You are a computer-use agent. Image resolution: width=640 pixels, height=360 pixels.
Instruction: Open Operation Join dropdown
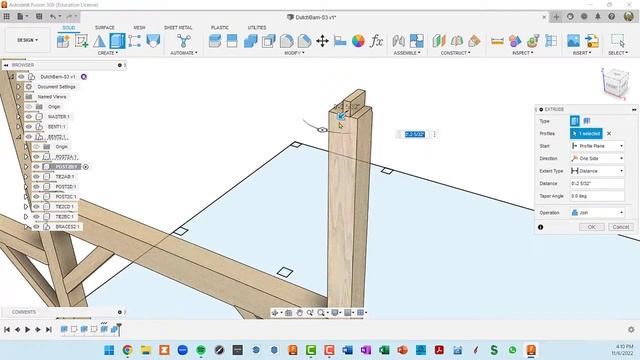(x=597, y=213)
